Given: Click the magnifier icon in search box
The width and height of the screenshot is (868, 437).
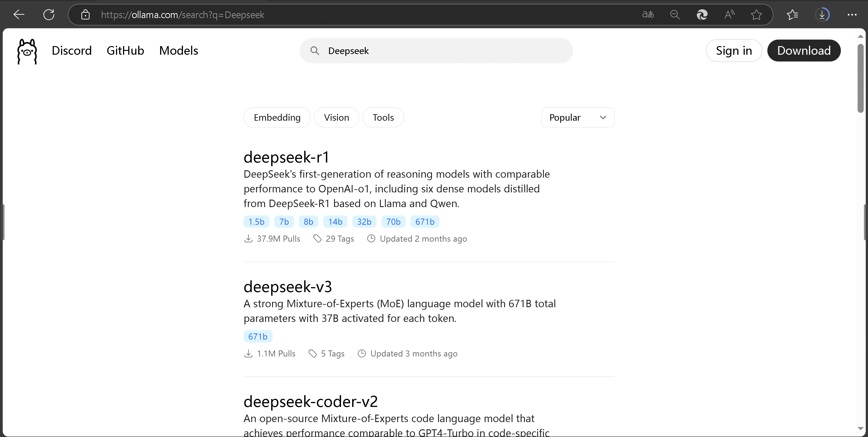Looking at the screenshot, I should (x=315, y=51).
